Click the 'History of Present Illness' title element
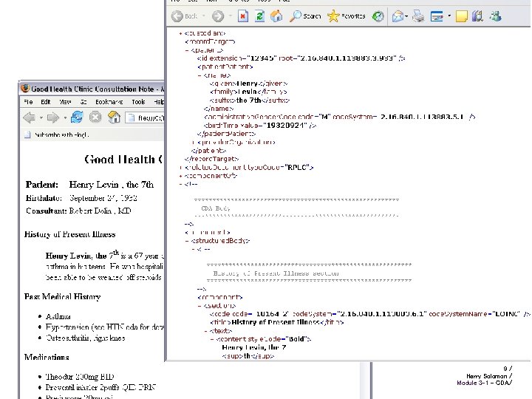532x399 pixels. (276, 322)
